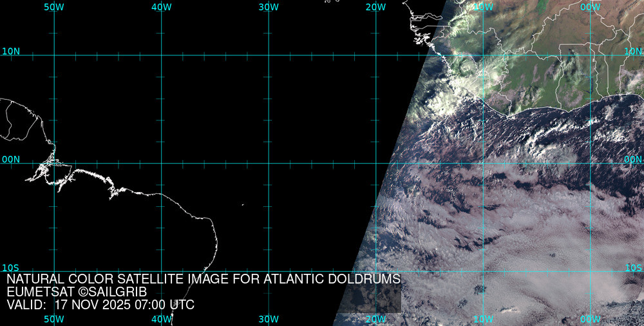Click the 00N latitude label on left edge
The width and height of the screenshot is (644, 326).
pyautogui.click(x=10, y=159)
